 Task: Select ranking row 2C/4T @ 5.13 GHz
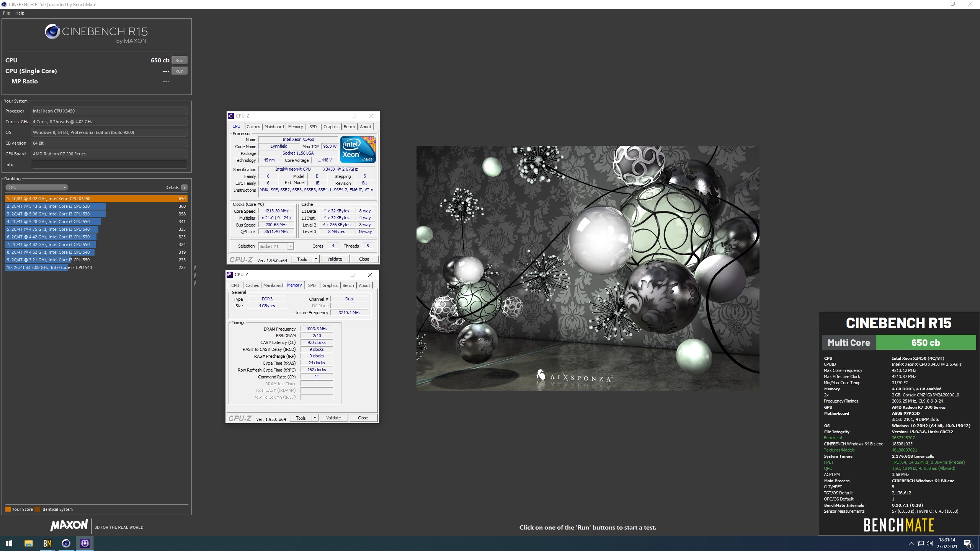[96, 206]
